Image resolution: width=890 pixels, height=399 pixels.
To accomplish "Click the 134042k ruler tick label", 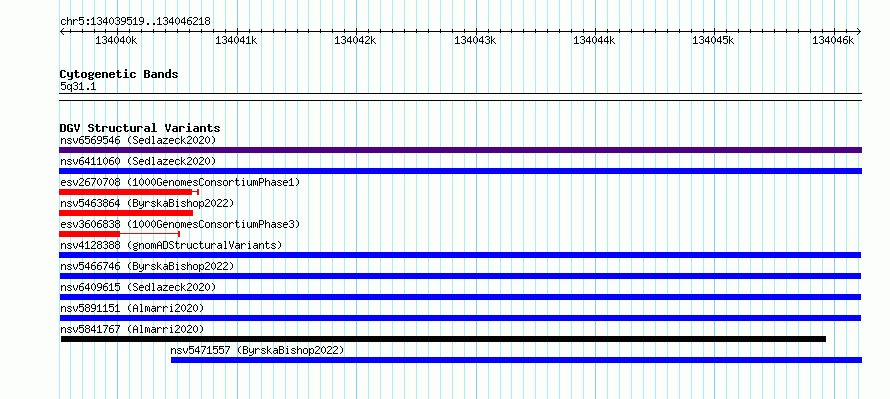I will click(x=355, y=40).
